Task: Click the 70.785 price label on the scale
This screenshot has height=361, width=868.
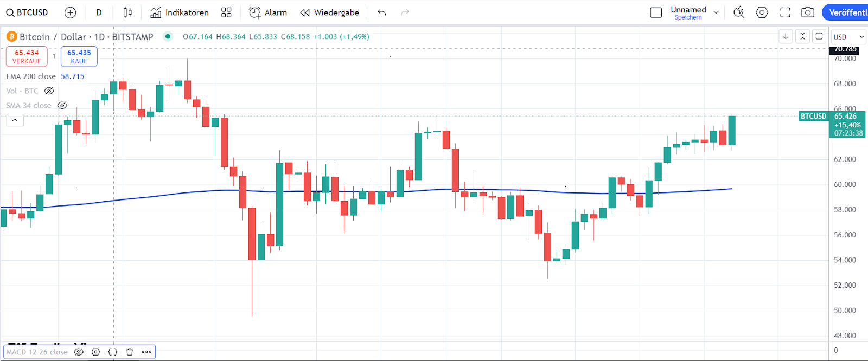Action: point(845,49)
